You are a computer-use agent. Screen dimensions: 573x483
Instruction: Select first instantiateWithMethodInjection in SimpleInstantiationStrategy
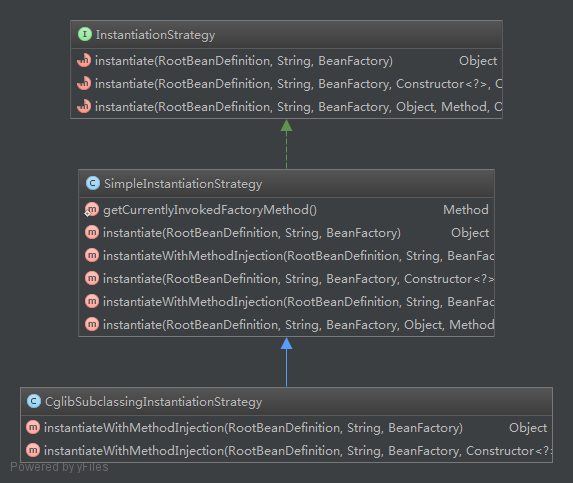[x=298, y=256]
